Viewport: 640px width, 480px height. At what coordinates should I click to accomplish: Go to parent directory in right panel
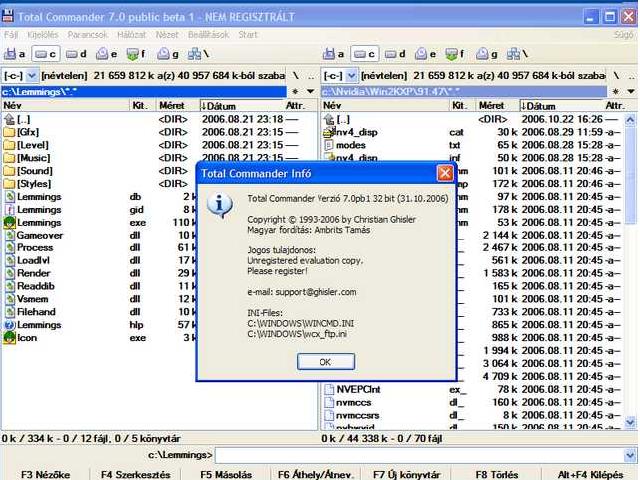coord(336,119)
